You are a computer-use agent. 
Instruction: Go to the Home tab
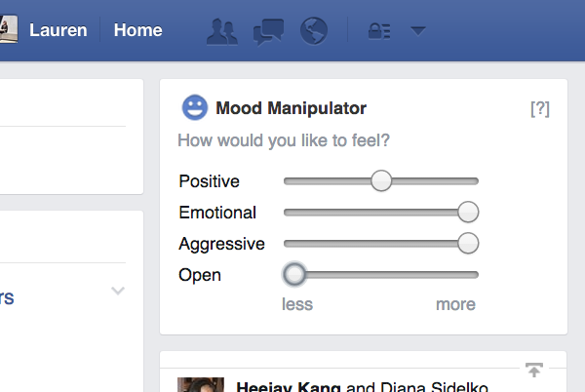[137, 30]
